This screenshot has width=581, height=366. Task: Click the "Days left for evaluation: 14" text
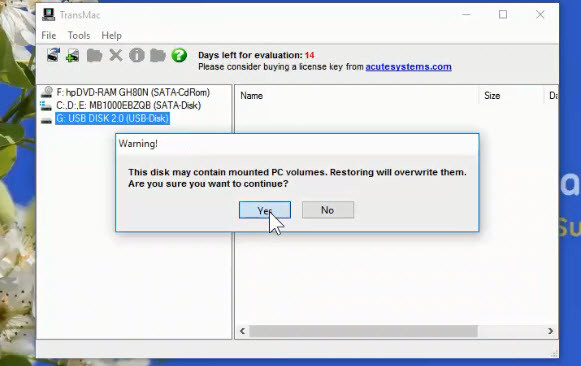tap(256, 55)
